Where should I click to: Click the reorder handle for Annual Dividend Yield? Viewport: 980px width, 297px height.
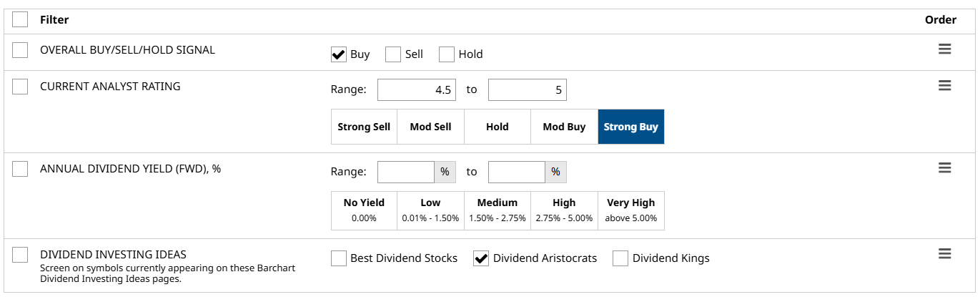point(944,168)
